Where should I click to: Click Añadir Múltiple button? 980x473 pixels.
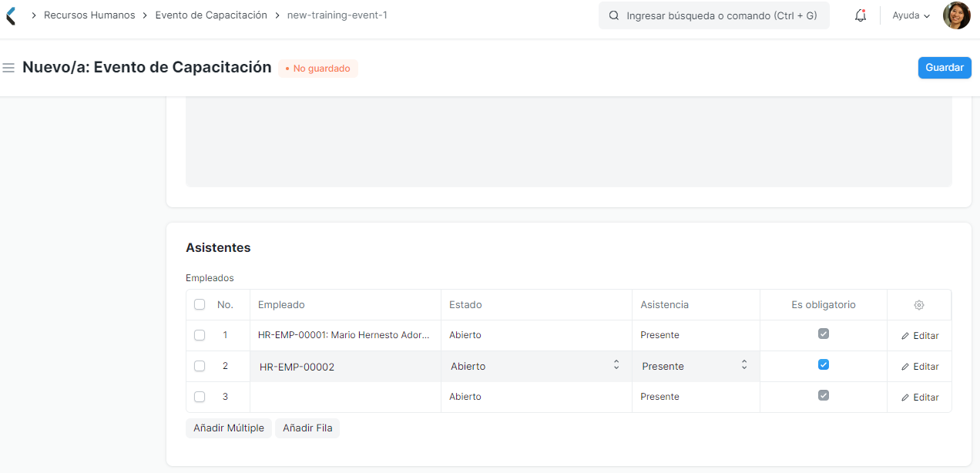tap(229, 428)
